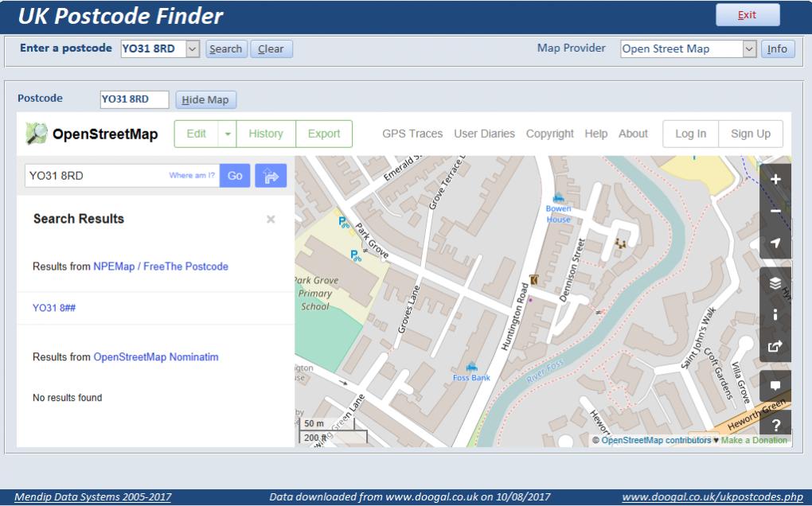The width and height of the screenshot is (812, 506).
Task: Open the History tab
Action: tap(266, 134)
